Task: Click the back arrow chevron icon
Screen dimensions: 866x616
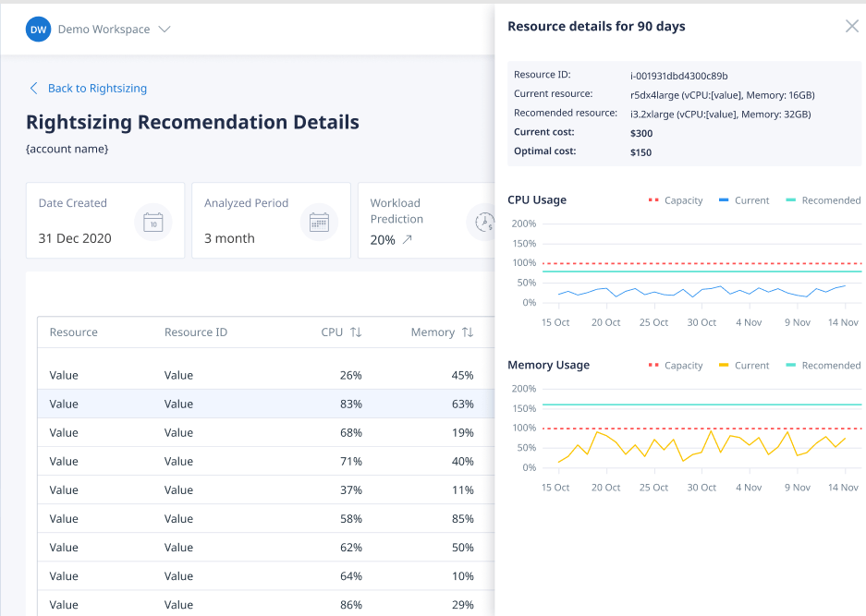Action: tap(33, 89)
